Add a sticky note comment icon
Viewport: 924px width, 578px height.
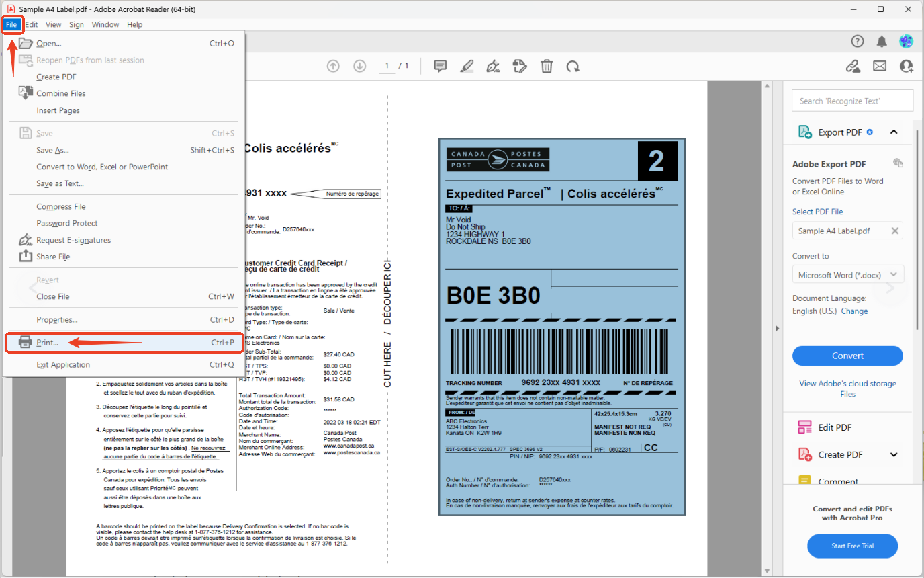tap(441, 66)
